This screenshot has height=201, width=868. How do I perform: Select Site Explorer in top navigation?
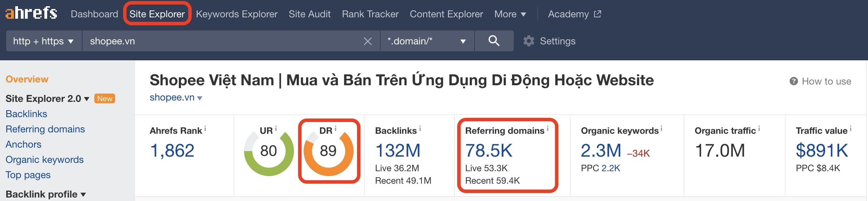(x=157, y=14)
